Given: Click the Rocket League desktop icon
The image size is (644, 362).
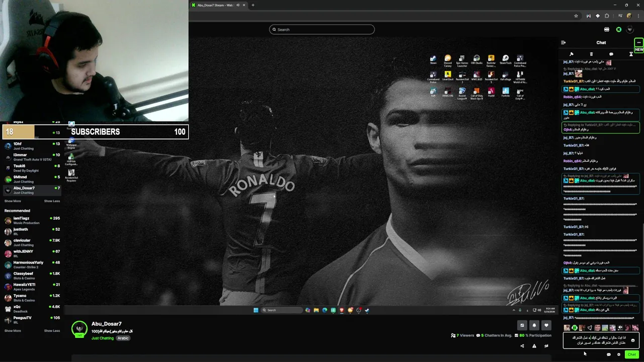Looking at the screenshot, I should (462, 94).
